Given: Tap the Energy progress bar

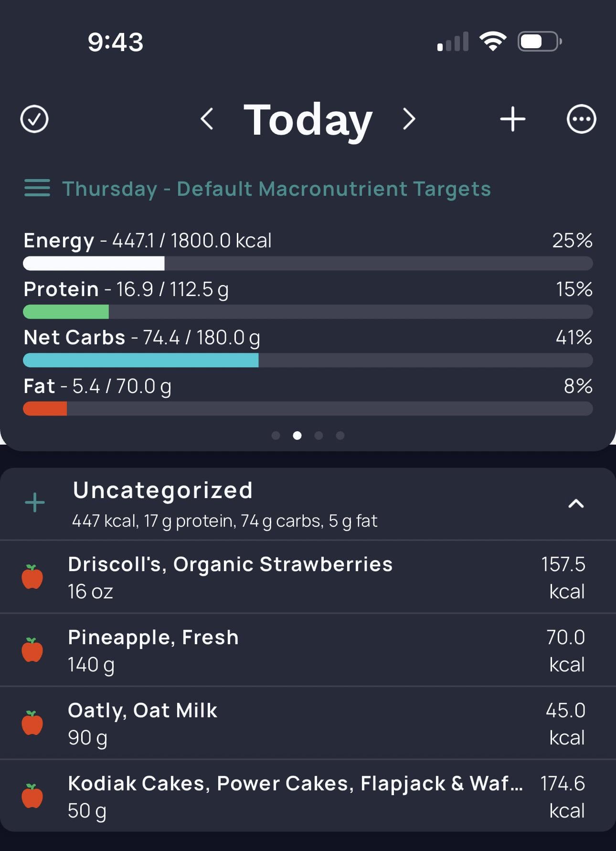Looking at the screenshot, I should (308, 263).
